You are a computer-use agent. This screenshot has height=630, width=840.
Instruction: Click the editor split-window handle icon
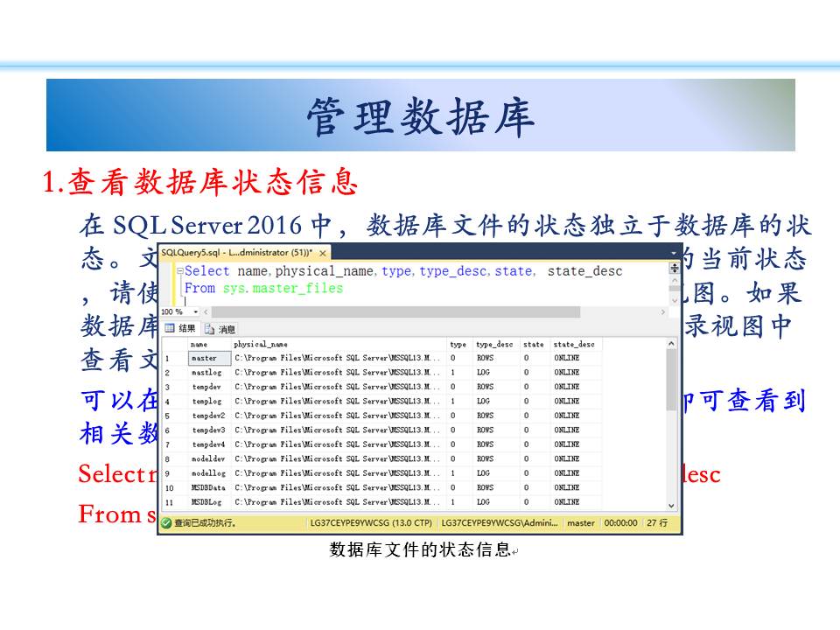[x=674, y=268]
